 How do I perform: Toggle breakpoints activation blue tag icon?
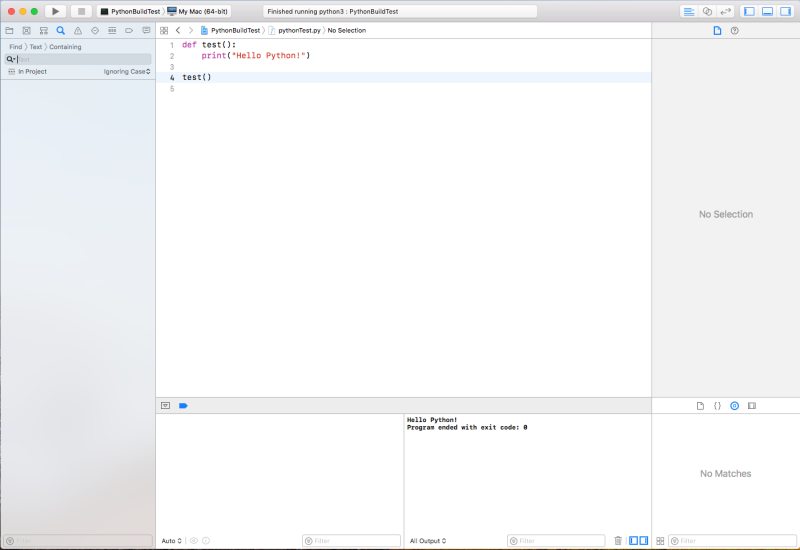tap(183, 406)
